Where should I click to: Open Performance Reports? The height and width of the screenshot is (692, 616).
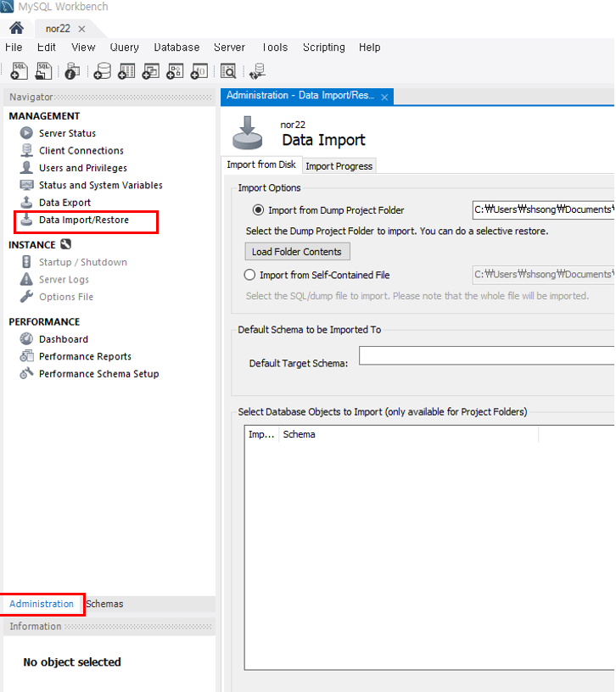point(85,356)
